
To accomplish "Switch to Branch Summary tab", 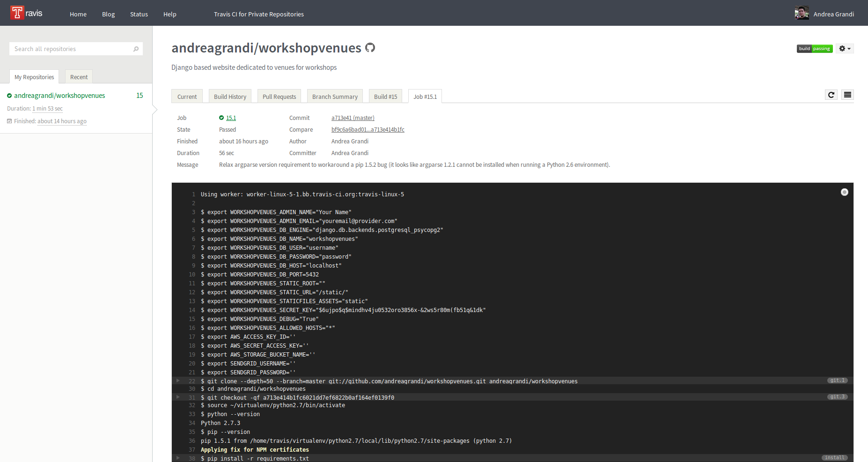I will pos(335,97).
